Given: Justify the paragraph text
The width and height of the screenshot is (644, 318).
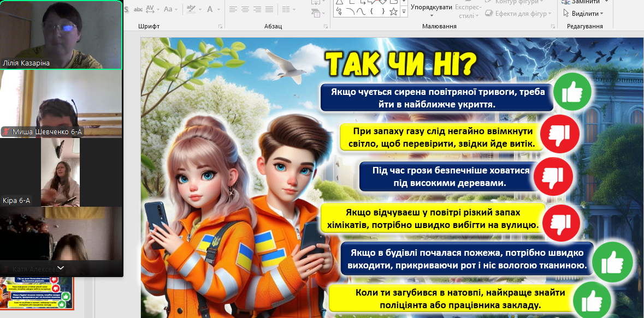Looking at the screenshot, I should 269,9.
